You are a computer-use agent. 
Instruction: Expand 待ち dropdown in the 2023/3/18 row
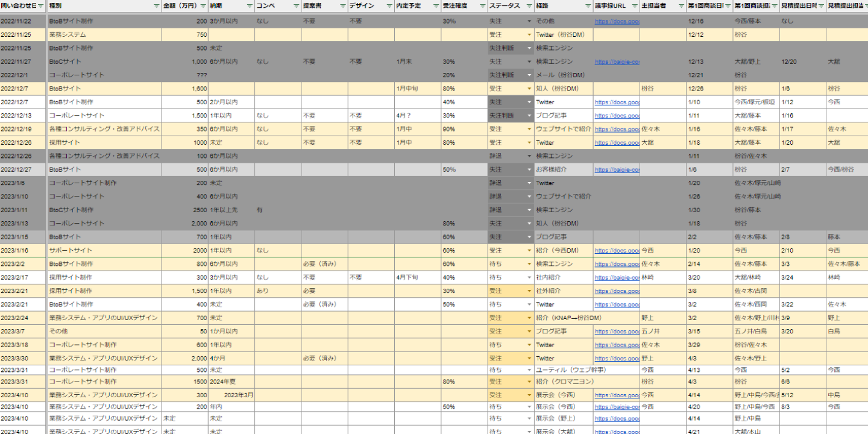coord(529,345)
